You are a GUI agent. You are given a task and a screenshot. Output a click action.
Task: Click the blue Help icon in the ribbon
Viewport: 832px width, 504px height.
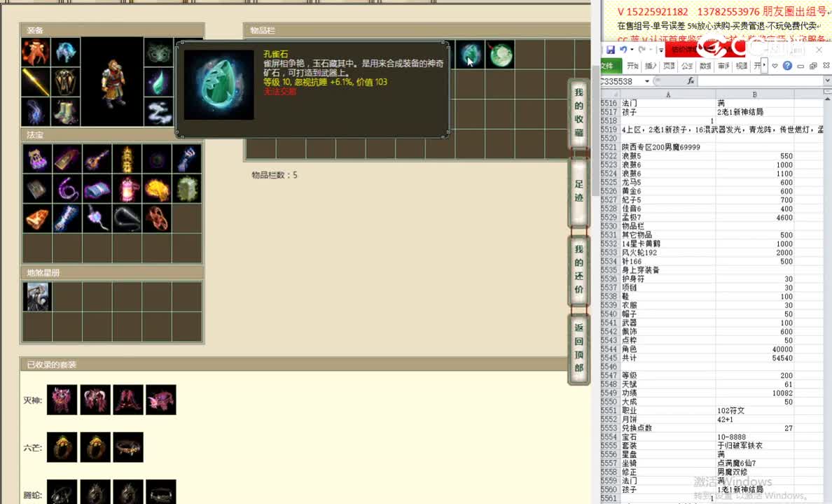point(788,66)
